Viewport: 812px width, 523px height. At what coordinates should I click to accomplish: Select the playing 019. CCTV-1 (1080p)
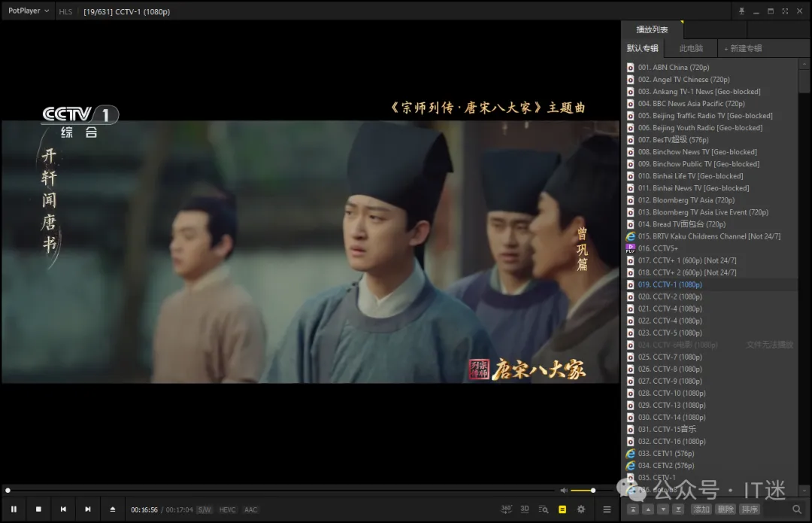(x=710, y=284)
